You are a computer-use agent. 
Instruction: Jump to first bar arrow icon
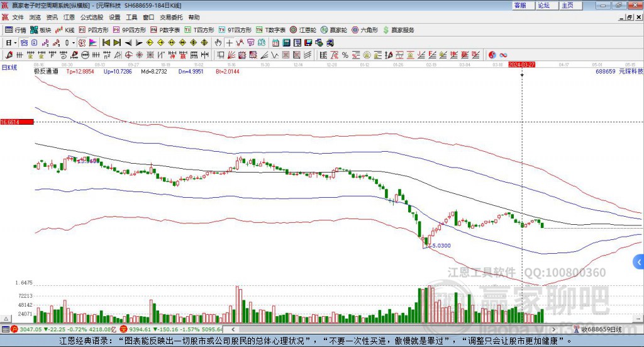point(106,43)
